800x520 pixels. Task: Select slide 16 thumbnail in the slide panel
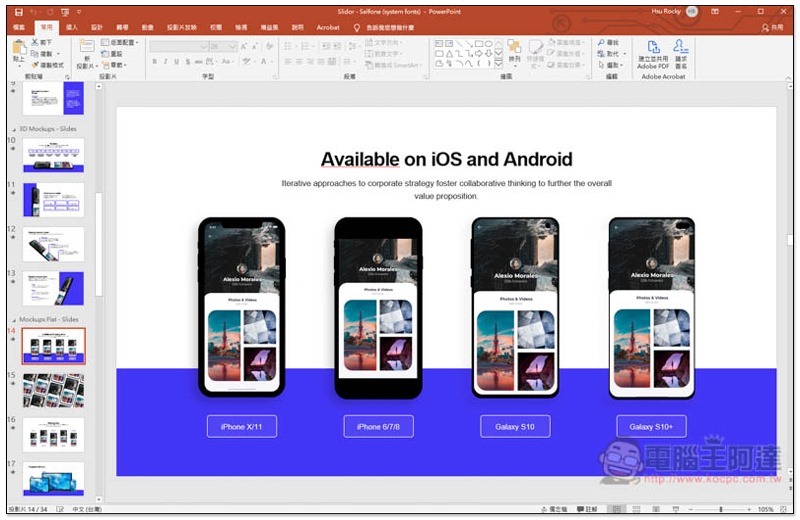(x=53, y=434)
